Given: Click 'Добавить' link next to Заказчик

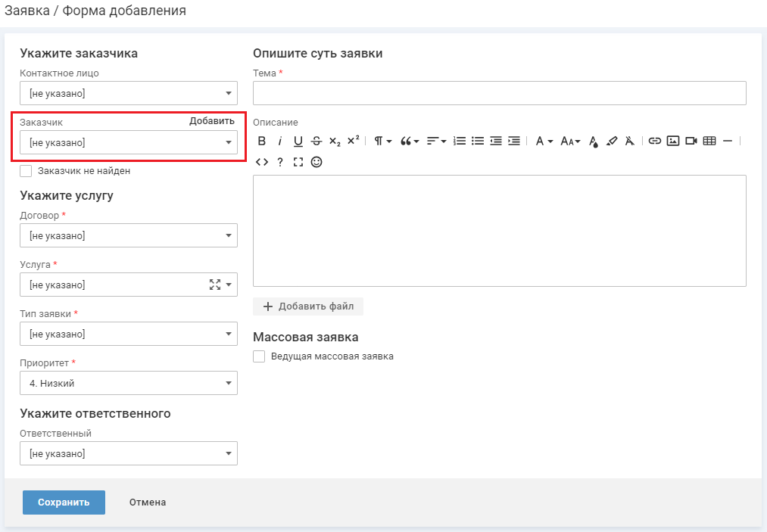Looking at the screenshot, I should point(212,121).
